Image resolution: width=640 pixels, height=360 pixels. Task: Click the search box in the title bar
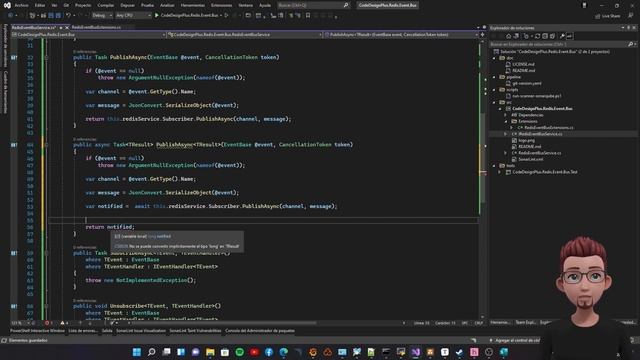(313, 5)
